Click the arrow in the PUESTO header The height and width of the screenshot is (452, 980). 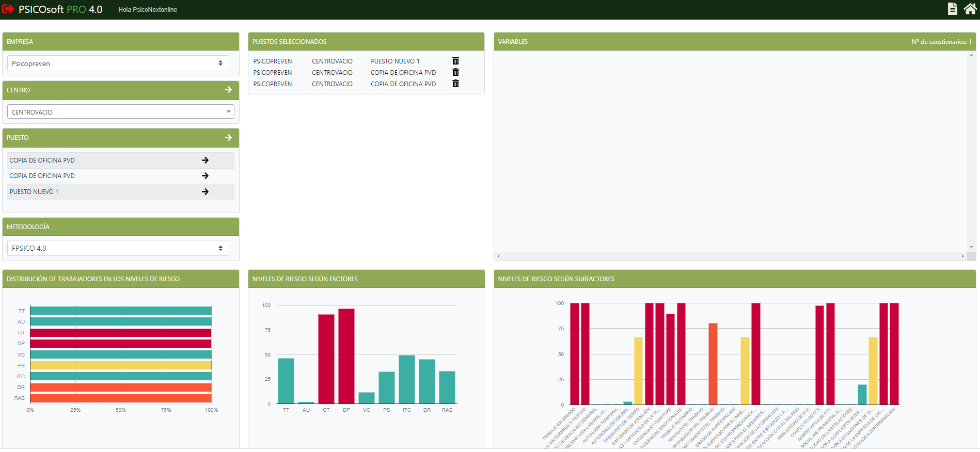pyautogui.click(x=228, y=138)
